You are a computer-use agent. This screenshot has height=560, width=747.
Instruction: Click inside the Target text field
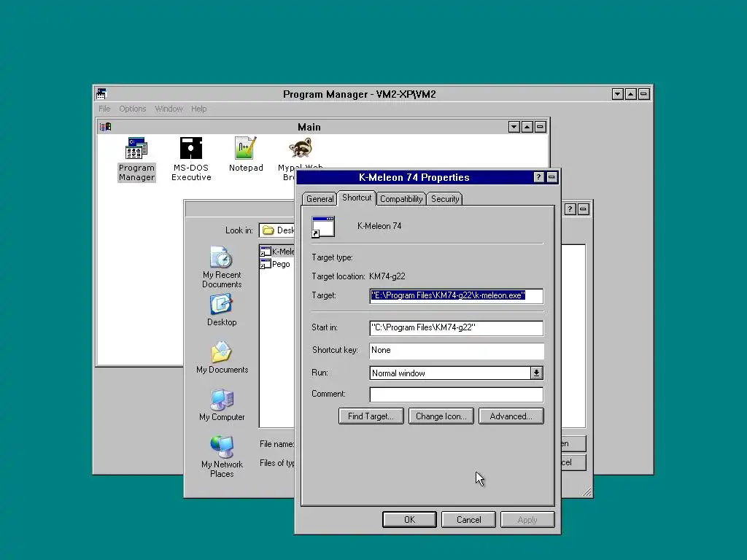pos(456,296)
